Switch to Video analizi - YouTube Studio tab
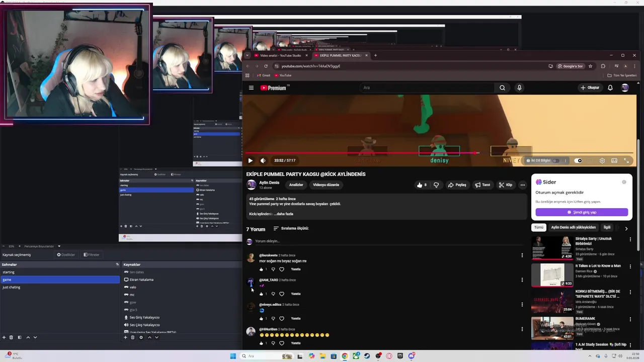The height and width of the screenshot is (362, 644). pyautogui.click(x=280, y=55)
